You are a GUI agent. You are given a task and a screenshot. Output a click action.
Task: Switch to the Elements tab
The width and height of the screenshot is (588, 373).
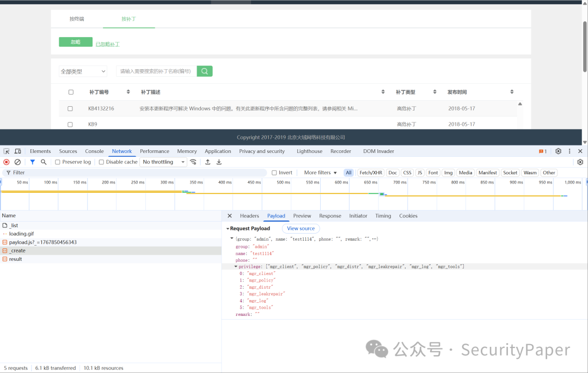pyautogui.click(x=40, y=151)
